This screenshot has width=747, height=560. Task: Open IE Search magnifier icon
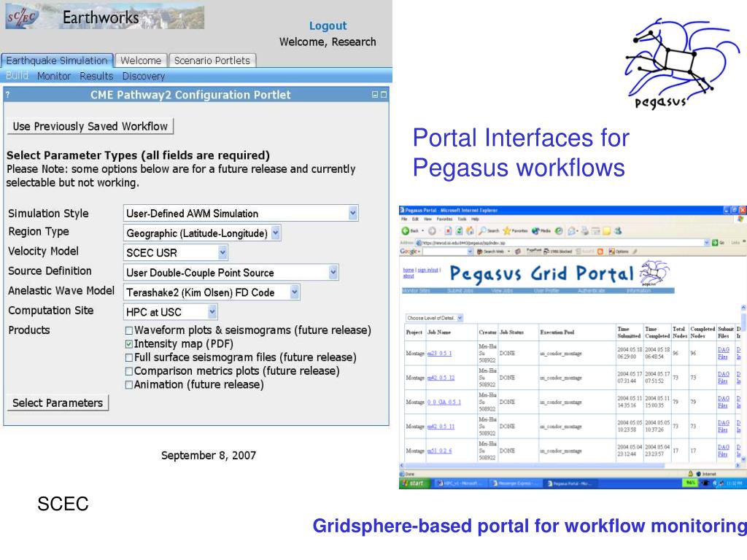coord(482,231)
